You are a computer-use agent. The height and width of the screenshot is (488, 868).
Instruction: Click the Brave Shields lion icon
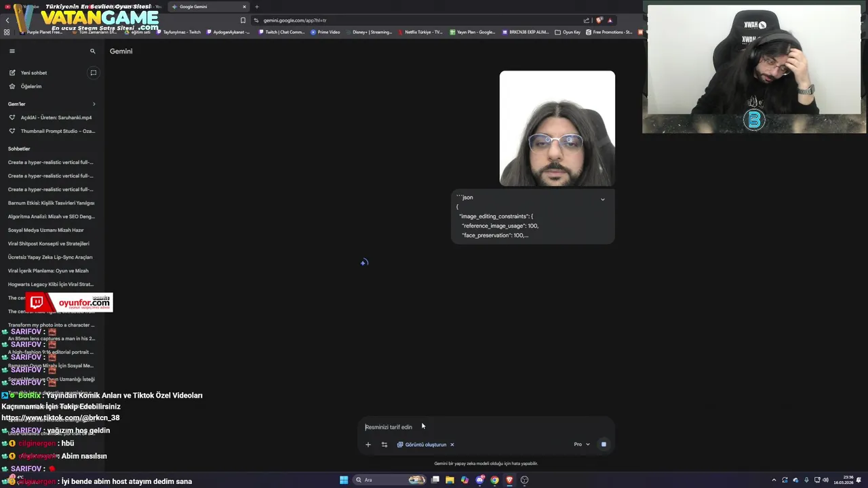tap(599, 20)
